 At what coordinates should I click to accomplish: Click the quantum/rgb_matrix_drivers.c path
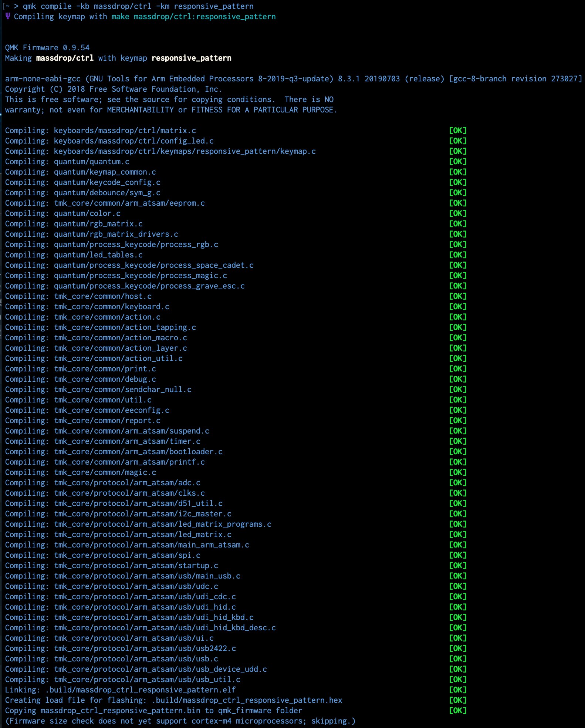pos(116,234)
